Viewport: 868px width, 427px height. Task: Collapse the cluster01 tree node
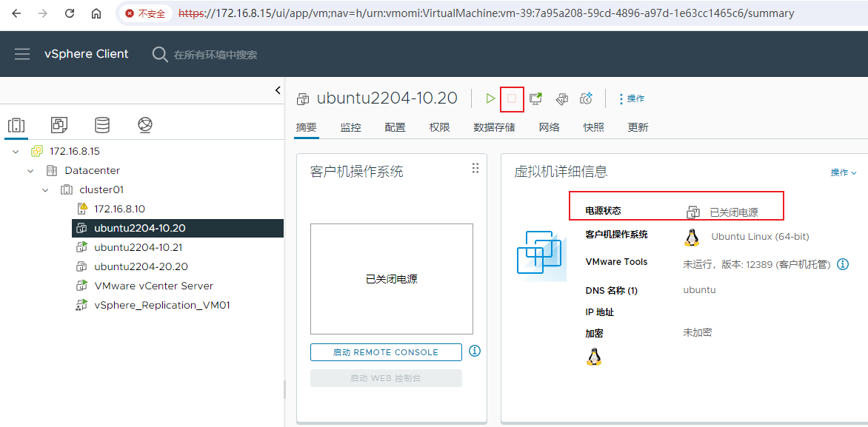tap(45, 190)
